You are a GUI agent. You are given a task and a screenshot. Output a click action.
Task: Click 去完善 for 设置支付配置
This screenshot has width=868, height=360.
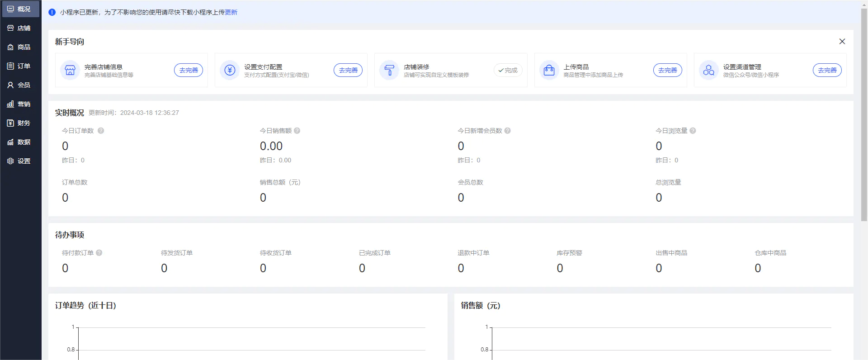click(x=348, y=70)
